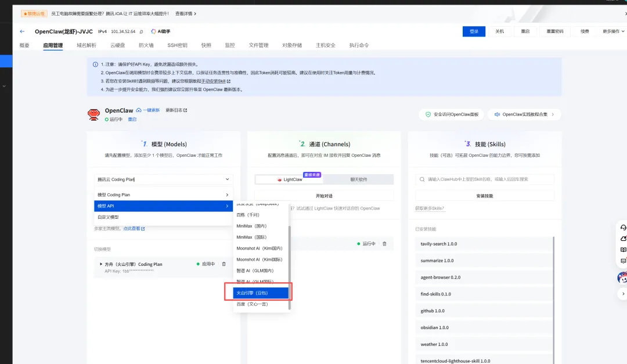
Task: Click the 关机 shutdown button
Action: point(500,31)
